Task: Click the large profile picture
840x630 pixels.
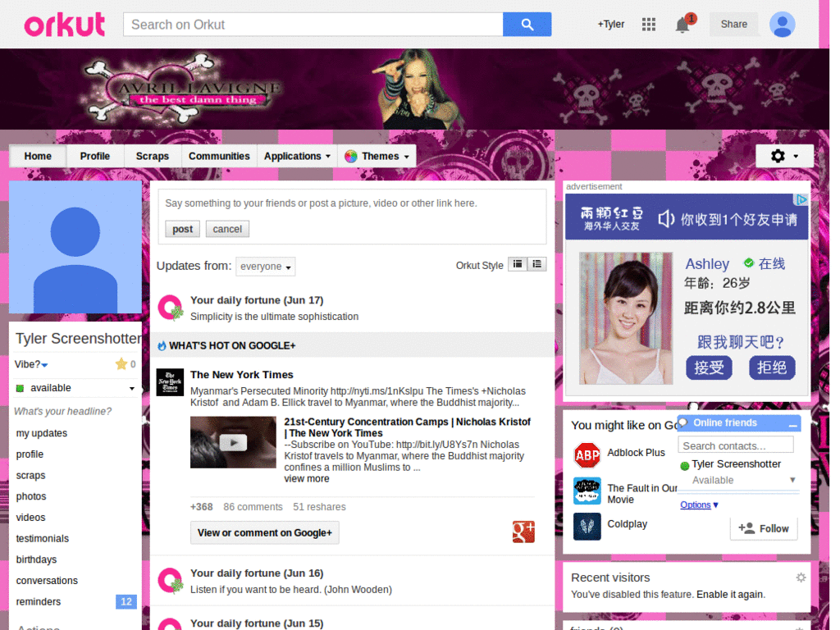Action: [75, 247]
